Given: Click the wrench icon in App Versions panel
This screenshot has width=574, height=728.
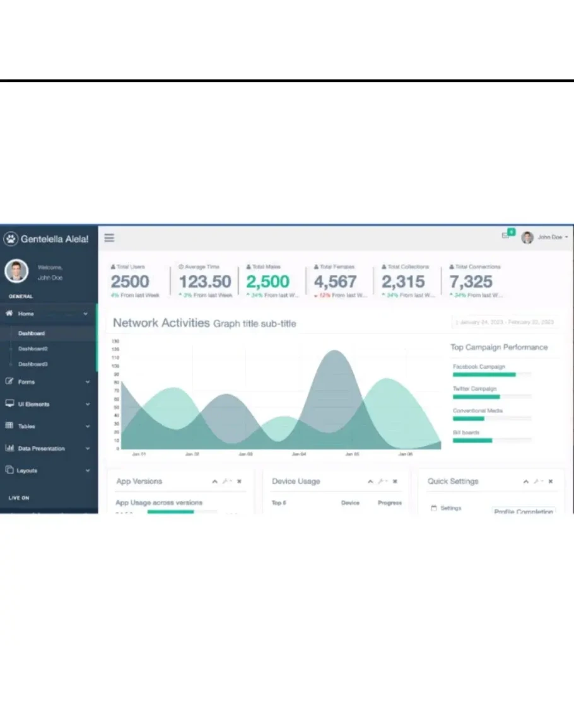Looking at the screenshot, I should (x=225, y=482).
